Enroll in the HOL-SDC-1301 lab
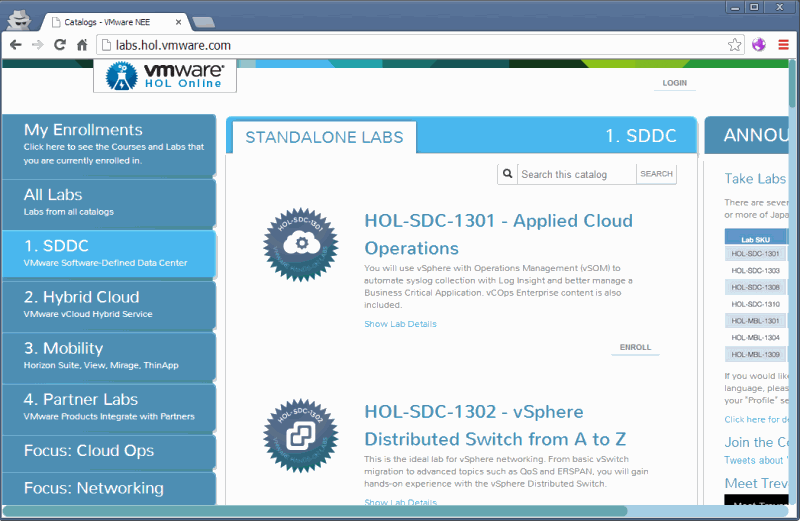This screenshot has width=800, height=521. pyautogui.click(x=635, y=348)
